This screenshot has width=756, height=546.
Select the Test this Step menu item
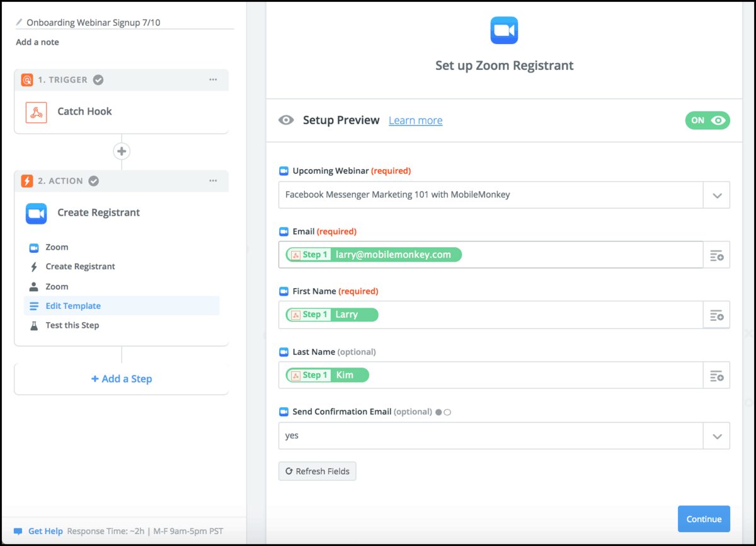click(122, 325)
